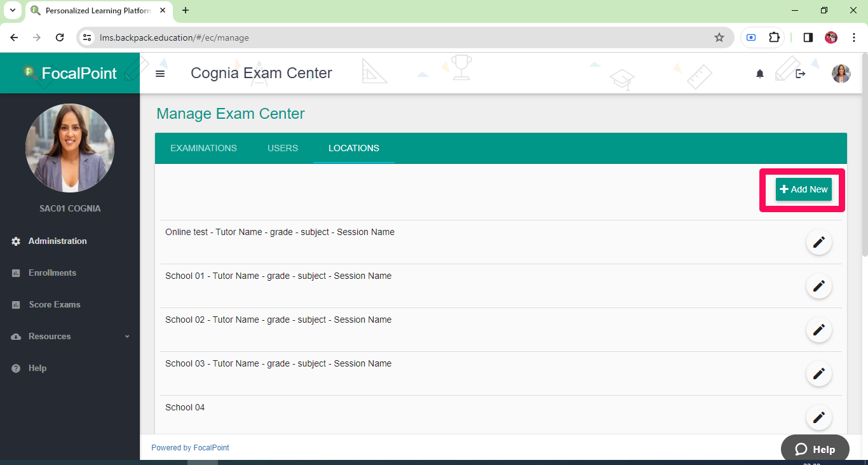Image resolution: width=868 pixels, height=465 pixels.
Task: Open Enrollments in the sidebar
Action: pos(52,273)
